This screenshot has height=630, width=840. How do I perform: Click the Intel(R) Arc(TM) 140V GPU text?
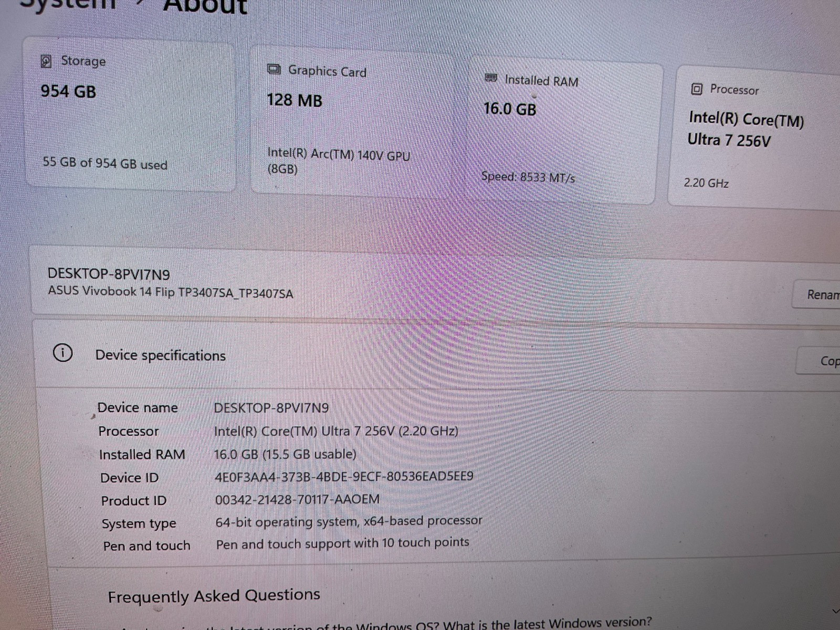tap(339, 161)
